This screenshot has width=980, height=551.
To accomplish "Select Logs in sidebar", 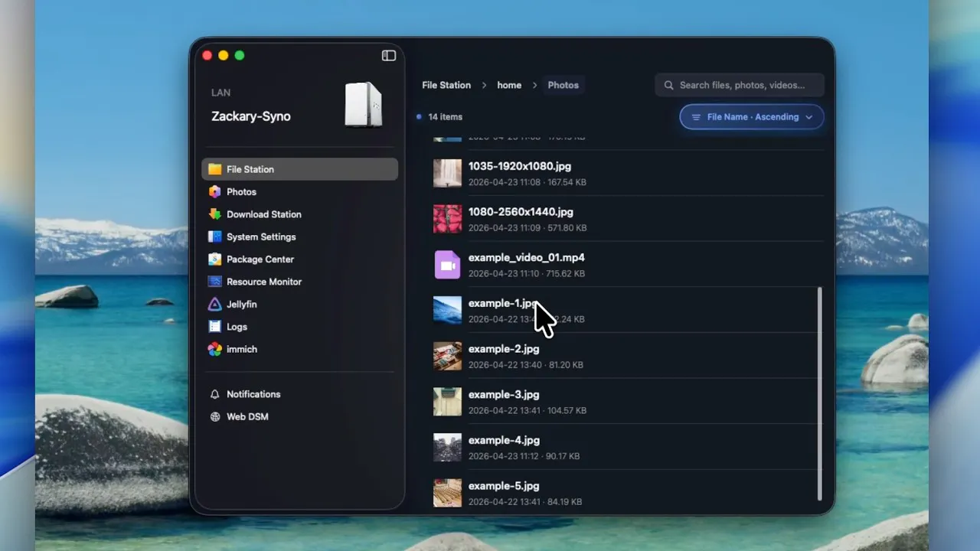I will (299, 327).
